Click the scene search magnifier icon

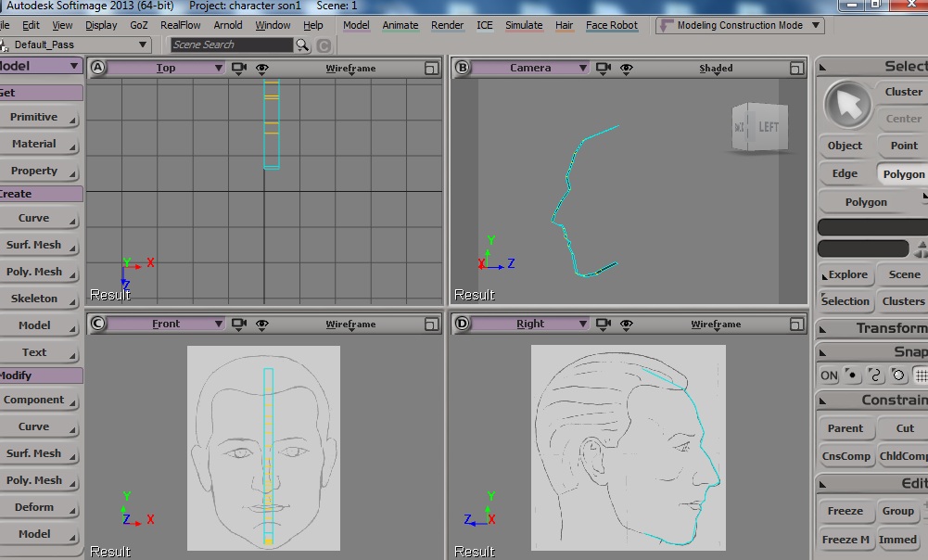[x=302, y=45]
